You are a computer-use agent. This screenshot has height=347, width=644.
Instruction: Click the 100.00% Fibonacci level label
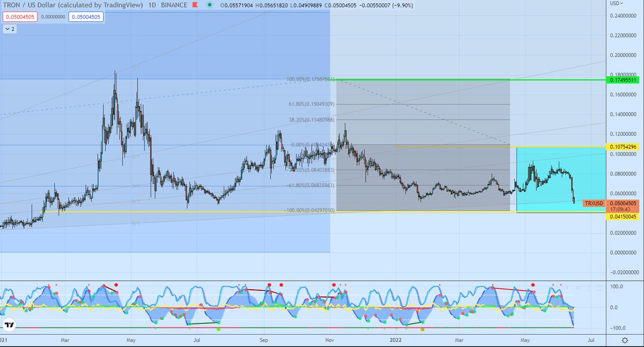pyautogui.click(x=310, y=79)
